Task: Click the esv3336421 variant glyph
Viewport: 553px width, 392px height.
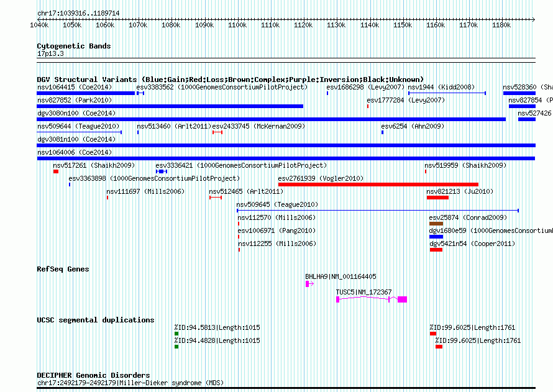Action: (162, 171)
